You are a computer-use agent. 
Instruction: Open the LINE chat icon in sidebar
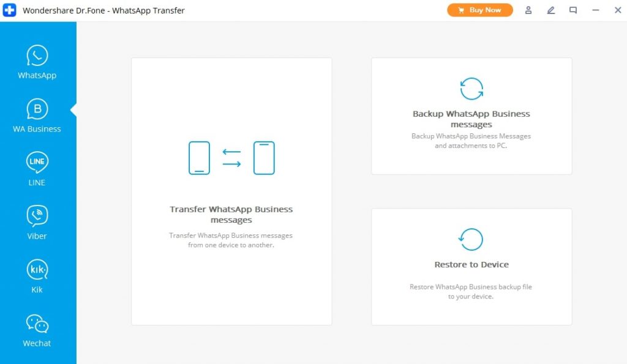click(37, 162)
